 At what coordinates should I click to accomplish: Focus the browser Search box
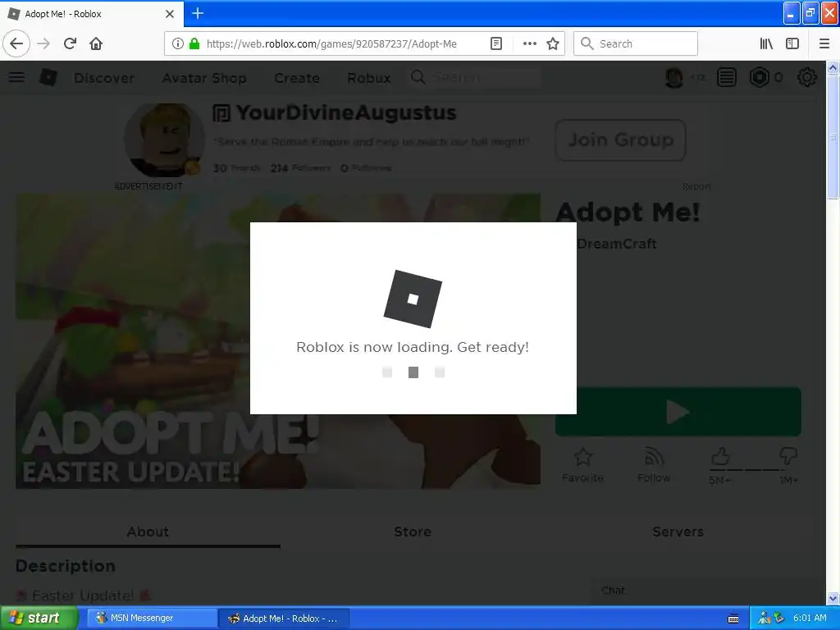pos(636,44)
